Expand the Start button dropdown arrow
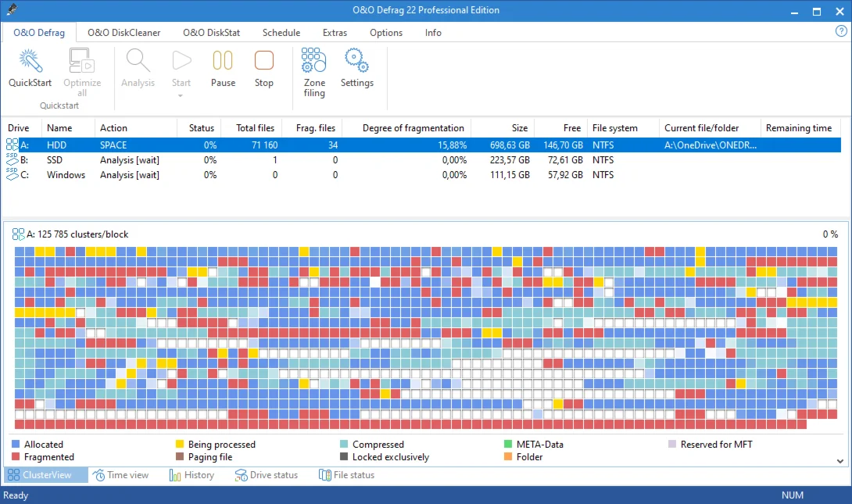Image resolution: width=852 pixels, height=504 pixels. (x=181, y=95)
